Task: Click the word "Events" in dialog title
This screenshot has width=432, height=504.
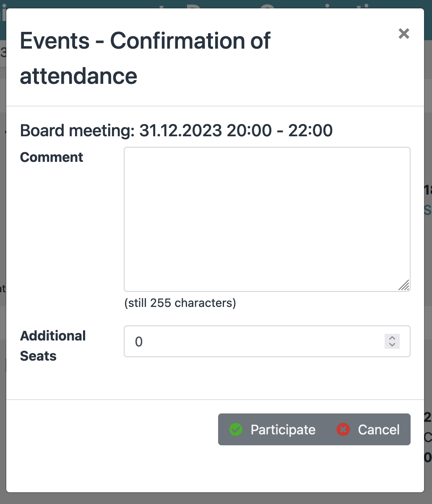Action: tap(55, 41)
